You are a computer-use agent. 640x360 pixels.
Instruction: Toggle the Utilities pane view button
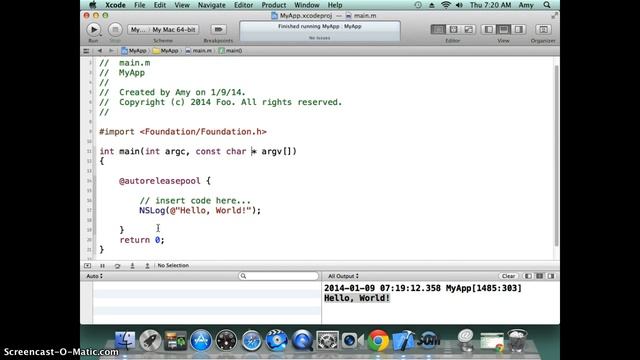tap(519, 29)
